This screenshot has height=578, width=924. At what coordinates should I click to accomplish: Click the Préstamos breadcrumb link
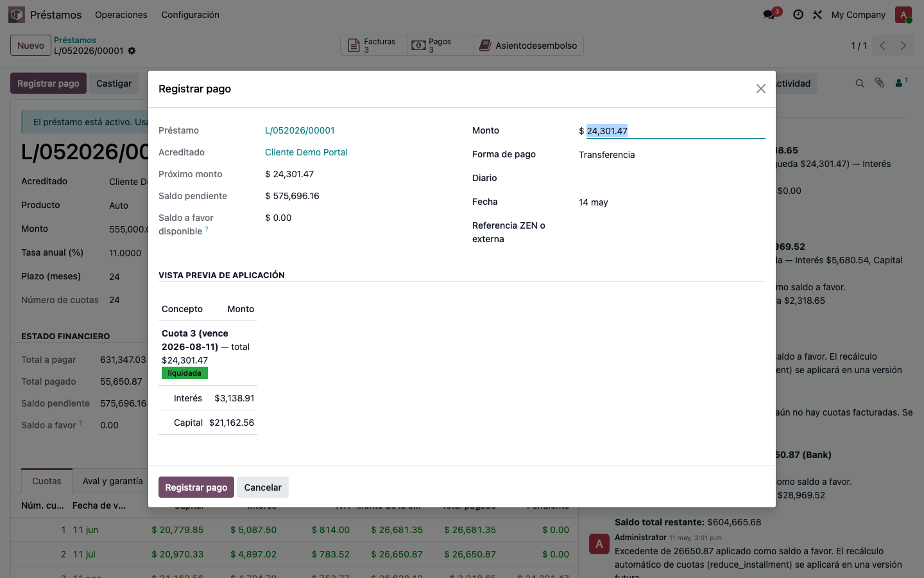[x=75, y=40]
